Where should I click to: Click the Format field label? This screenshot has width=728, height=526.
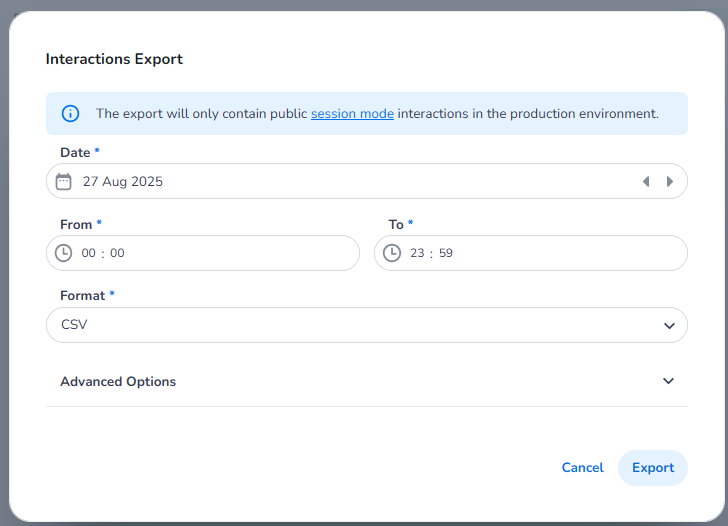pos(83,296)
